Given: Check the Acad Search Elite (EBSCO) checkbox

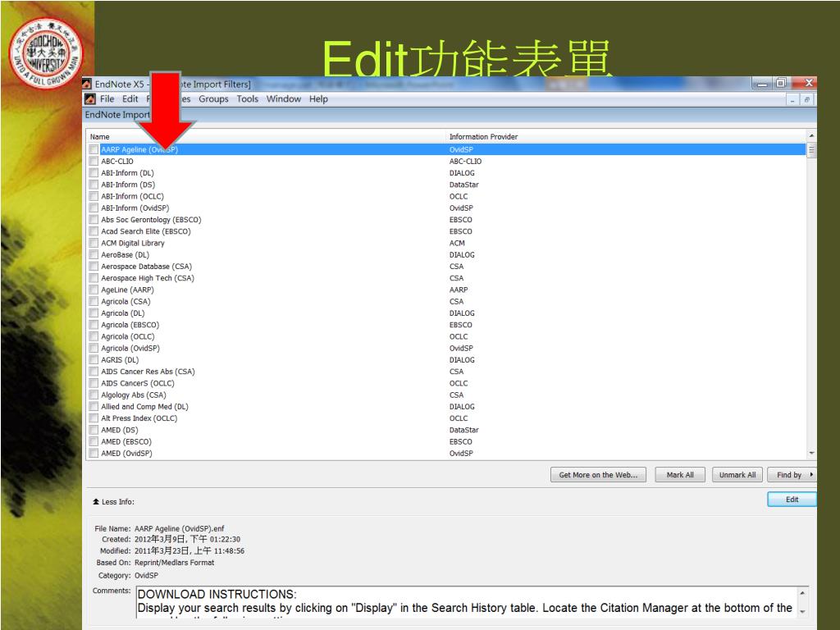Looking at the screenshot, I should [94, 231].
